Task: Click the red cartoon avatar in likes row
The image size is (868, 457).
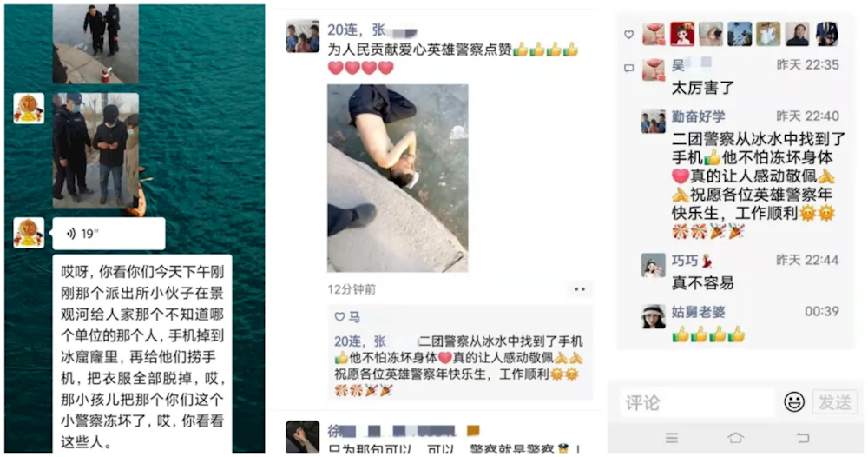Action: (682, 35)
